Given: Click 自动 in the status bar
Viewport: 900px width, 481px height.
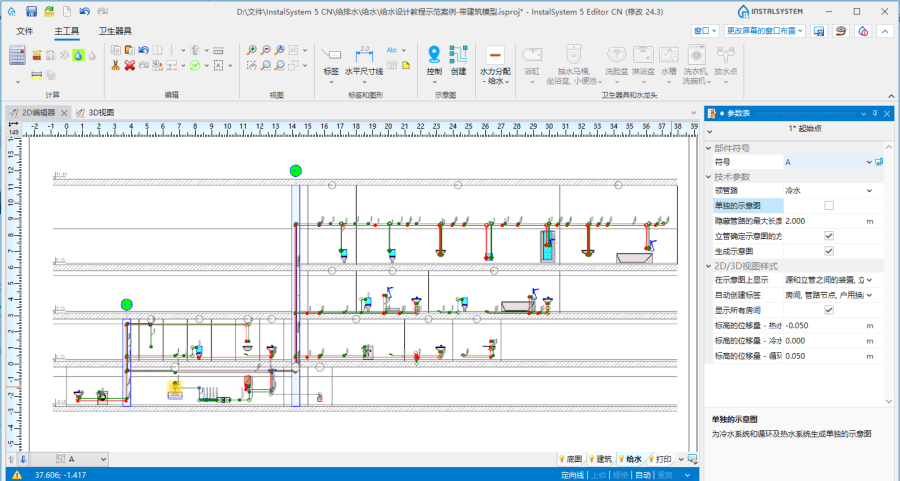Looking at the screenshot, I should [x=643, y=474].
